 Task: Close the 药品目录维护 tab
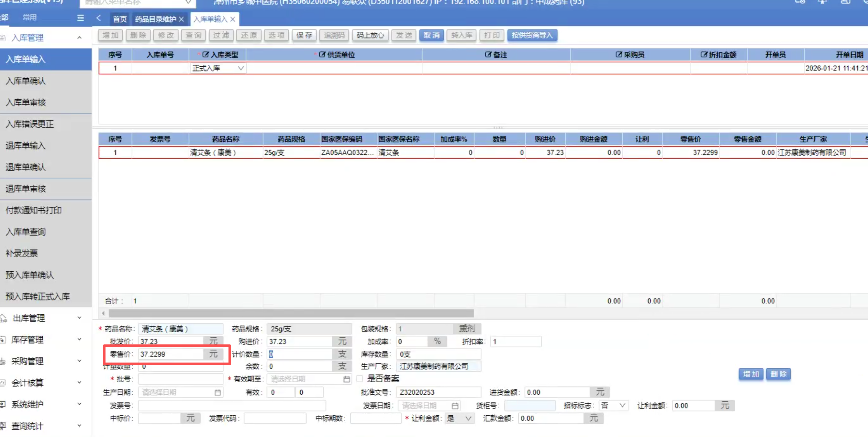(x=181, y=19)
